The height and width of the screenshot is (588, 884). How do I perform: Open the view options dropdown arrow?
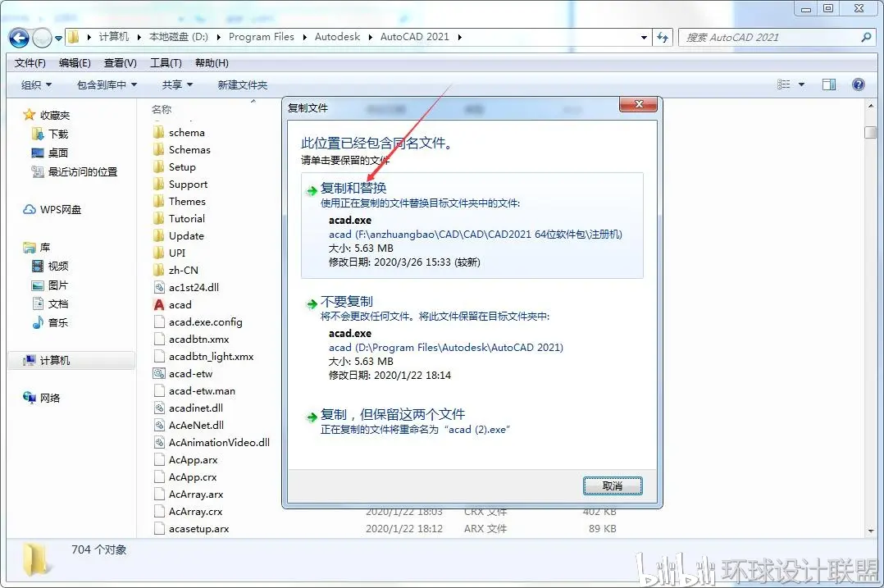click(801, 84)
